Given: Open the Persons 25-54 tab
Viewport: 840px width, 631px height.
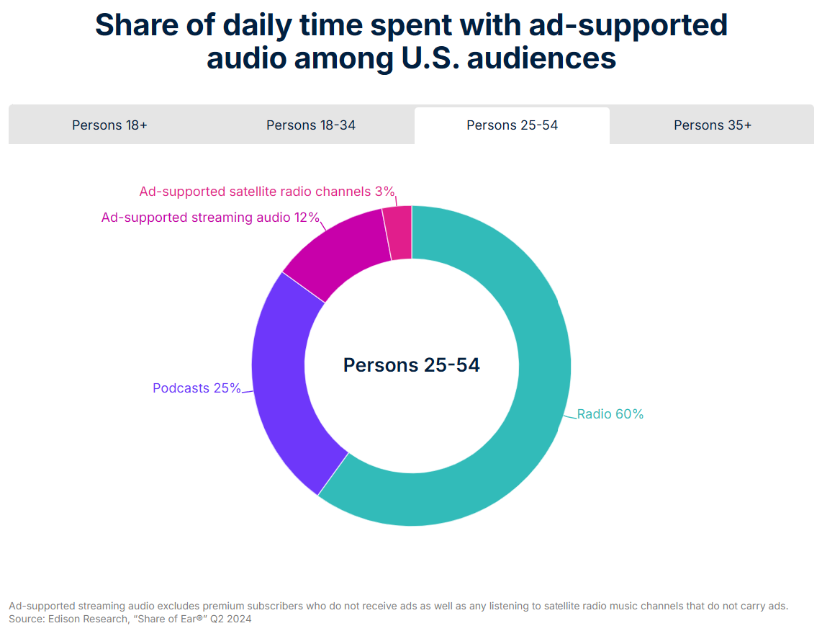Looking at the screenshot, I should point(512,125).
